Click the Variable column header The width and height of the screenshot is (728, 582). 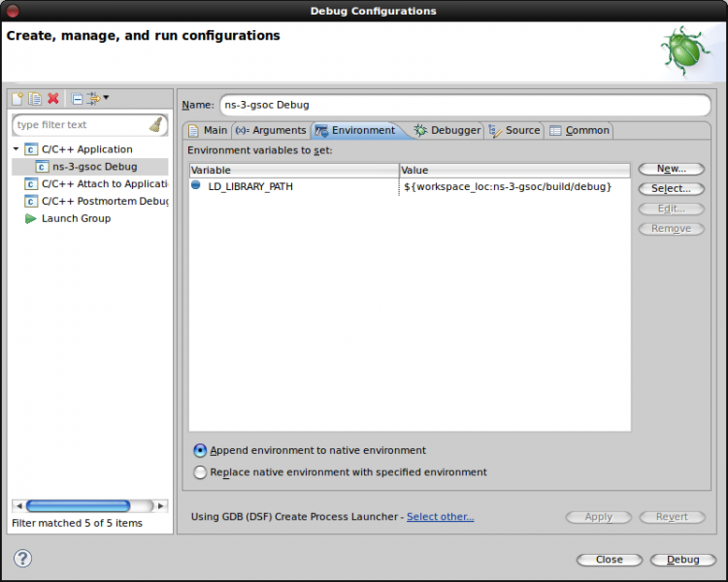click(294, 171)
